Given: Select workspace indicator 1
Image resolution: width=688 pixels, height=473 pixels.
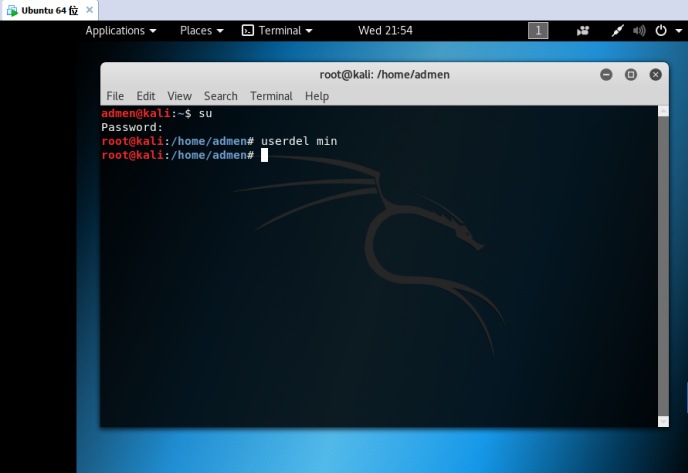Looking at the screenshot, I should [538, 31].
